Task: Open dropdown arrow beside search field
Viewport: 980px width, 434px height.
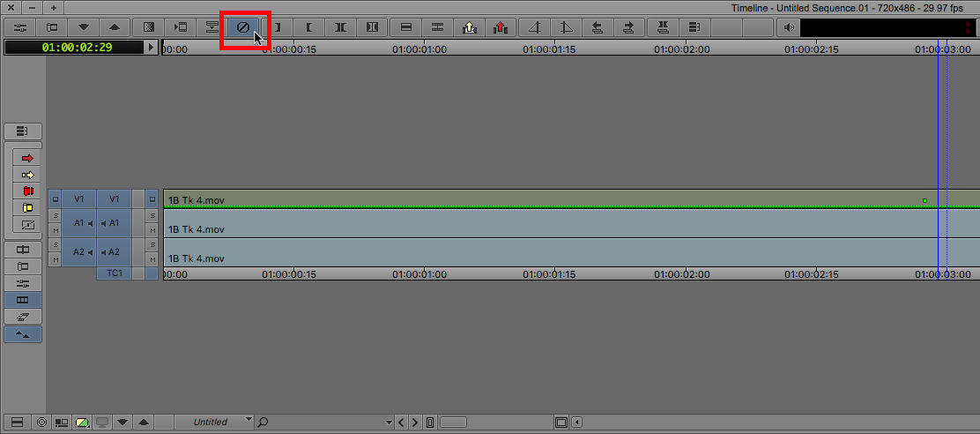Action: coord(390,423)
